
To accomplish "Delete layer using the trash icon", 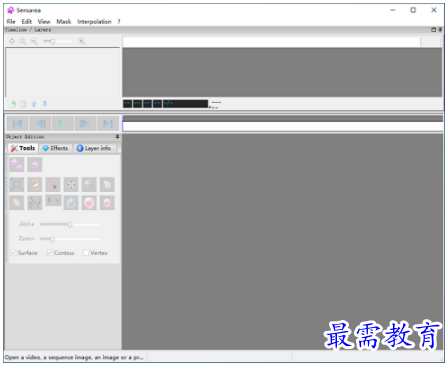I will (23, 104).
